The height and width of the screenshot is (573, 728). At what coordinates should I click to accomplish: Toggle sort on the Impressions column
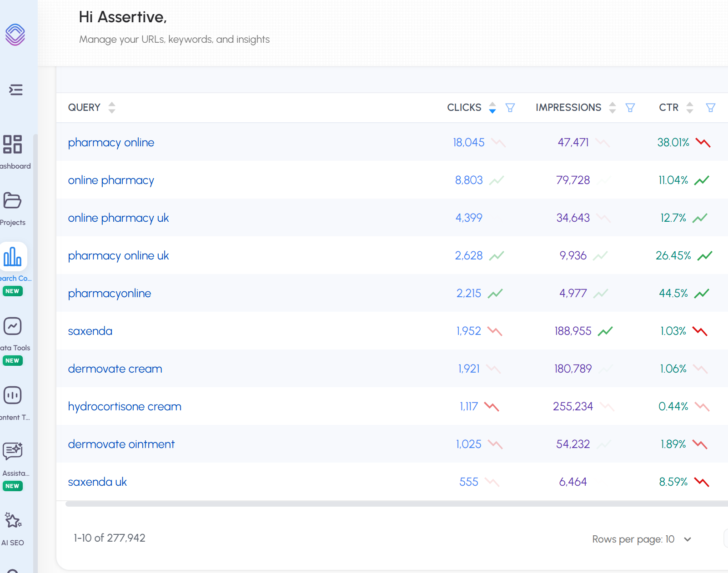[x=613, y=108]
